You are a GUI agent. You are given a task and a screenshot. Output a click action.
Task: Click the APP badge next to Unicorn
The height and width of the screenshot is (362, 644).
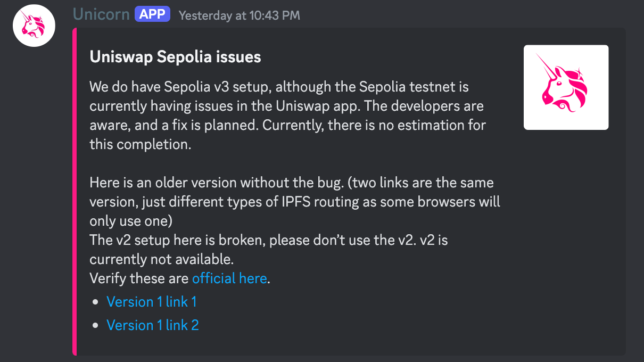152,14
